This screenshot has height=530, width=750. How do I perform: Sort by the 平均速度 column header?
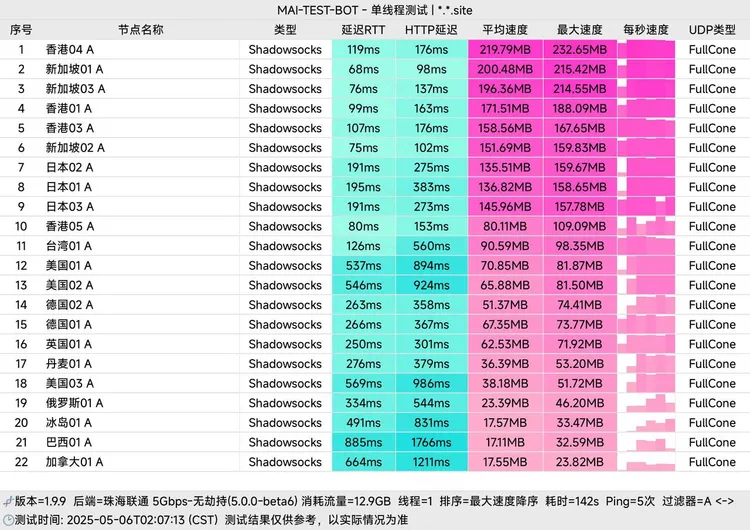[506, 30]
